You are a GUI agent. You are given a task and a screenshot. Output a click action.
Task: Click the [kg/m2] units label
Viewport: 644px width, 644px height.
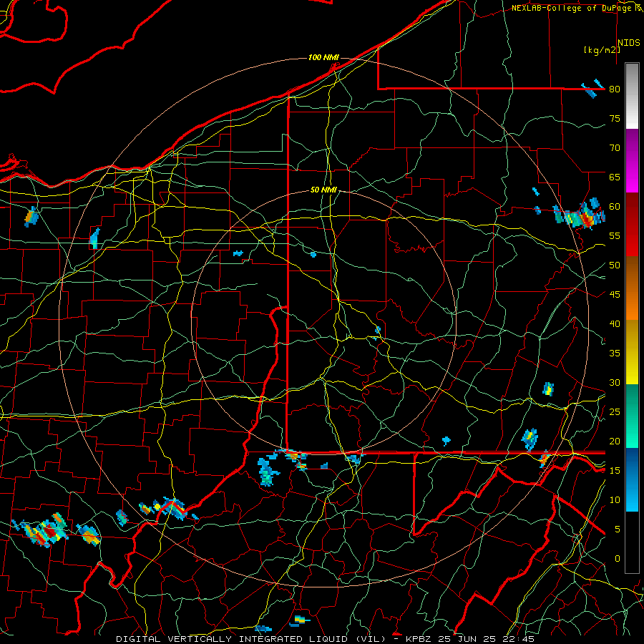coord(602,50)
